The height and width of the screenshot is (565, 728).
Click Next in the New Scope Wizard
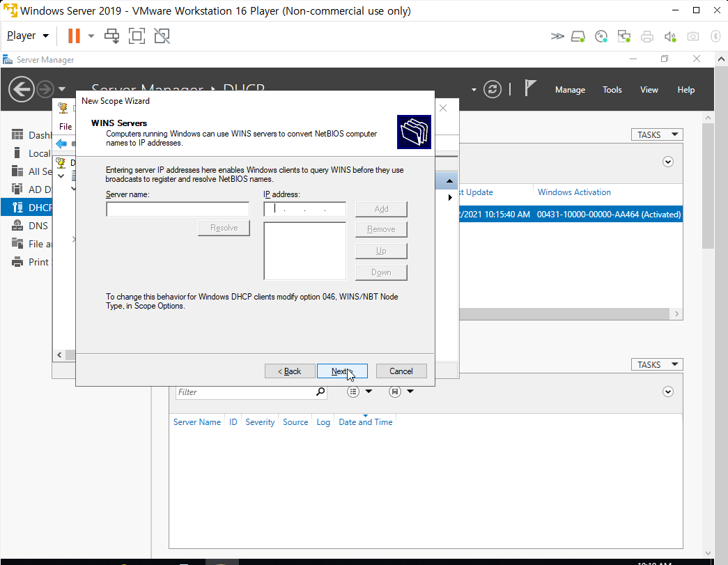point(342,371)
